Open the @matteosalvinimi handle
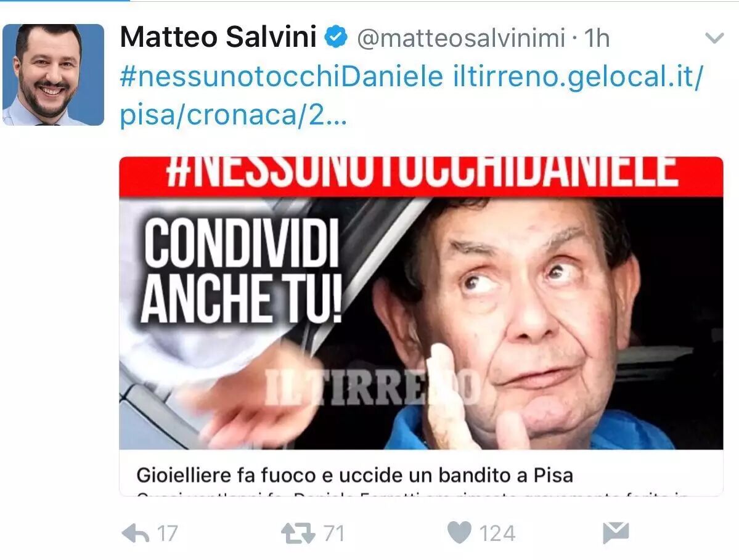The height and width of the screenshot is (560, 739). 461,38
